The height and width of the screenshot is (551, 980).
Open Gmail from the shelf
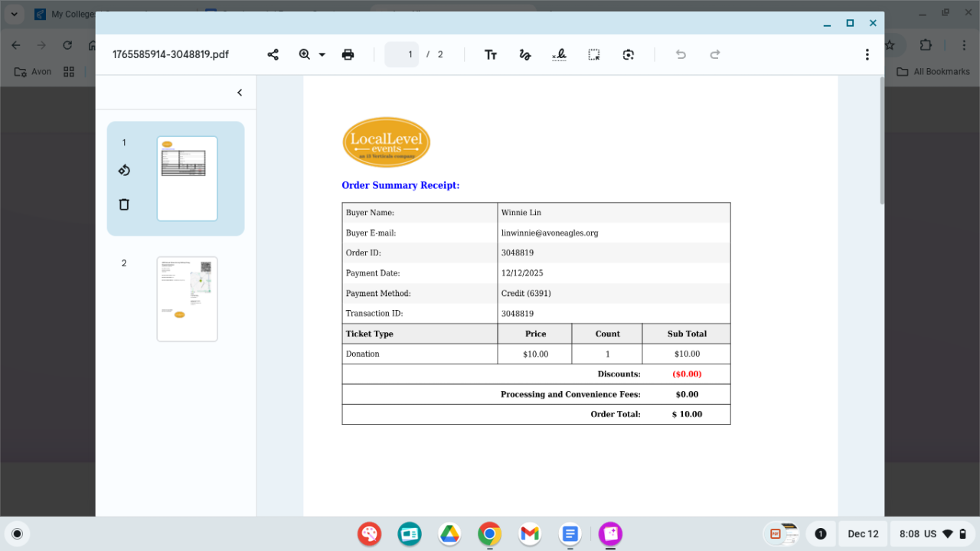pyautogui.click(x=530, y=533)
